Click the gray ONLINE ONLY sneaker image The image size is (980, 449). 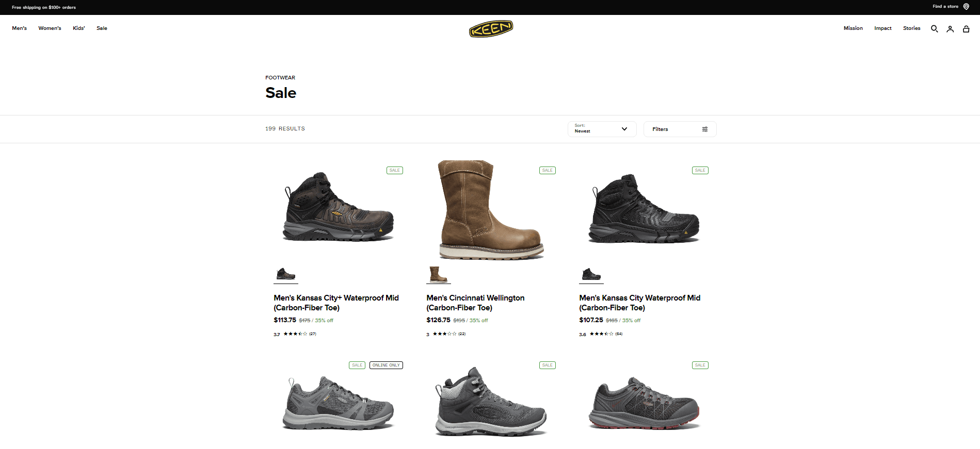click(338, 403)
